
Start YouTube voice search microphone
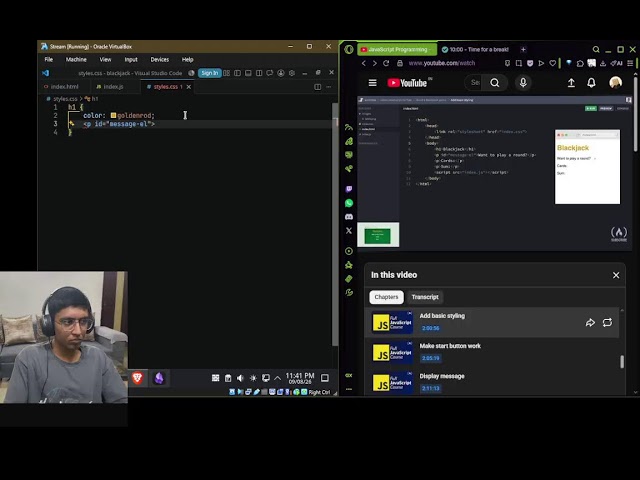(523, 83)
